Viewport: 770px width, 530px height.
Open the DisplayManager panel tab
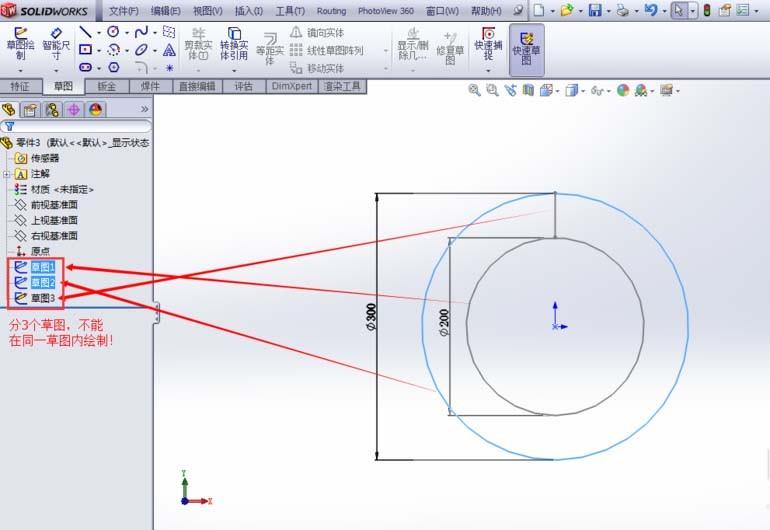[95, 109]
